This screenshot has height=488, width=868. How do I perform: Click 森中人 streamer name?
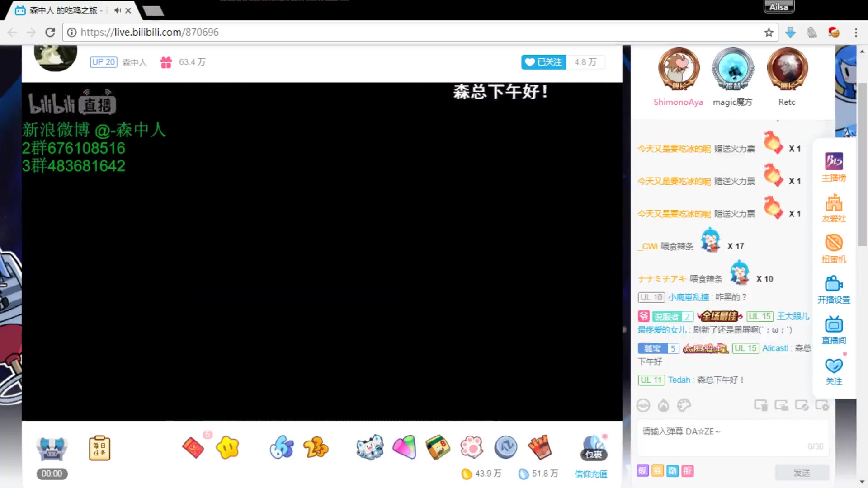pyautogui.click(x=134, y=62)
